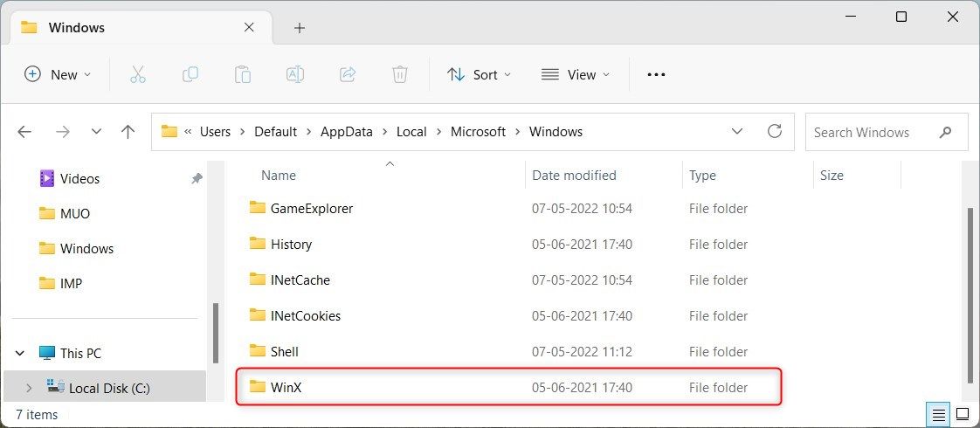This screenshot has height=428, width=980.
Task: Switch to the Details view layout toggle
Action: pos(937,413)
